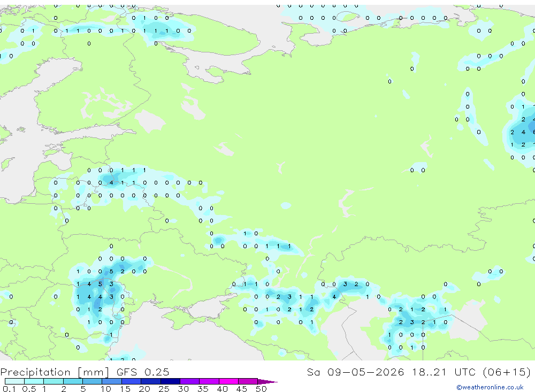Click the 0.5–1 mm legend color swatch
535x392 pixels.
pyautogui.click(x=34, y=381)
